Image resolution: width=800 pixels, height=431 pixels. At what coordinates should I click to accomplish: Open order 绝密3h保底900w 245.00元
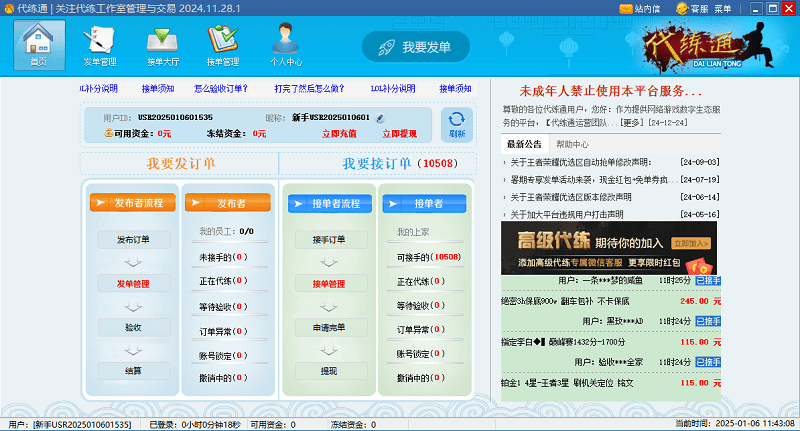(611, 301)
